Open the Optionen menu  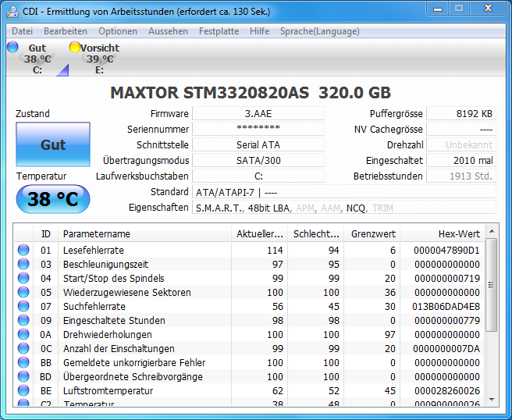point(118,31)
